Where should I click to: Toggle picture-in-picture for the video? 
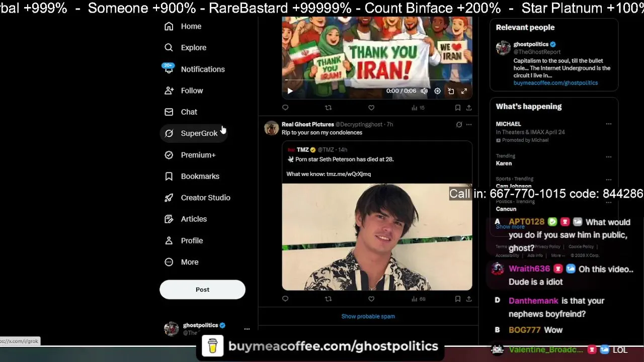[x=451, y=91]
